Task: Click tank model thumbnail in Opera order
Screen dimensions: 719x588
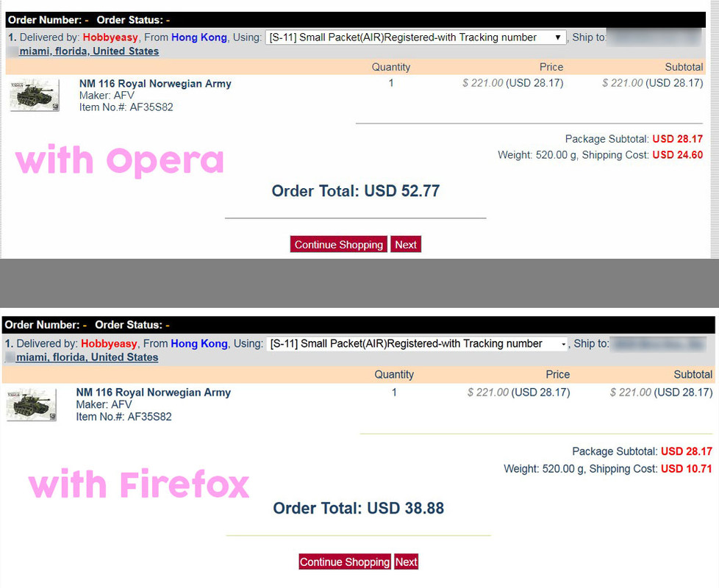Action: click(x=35, y=95)
